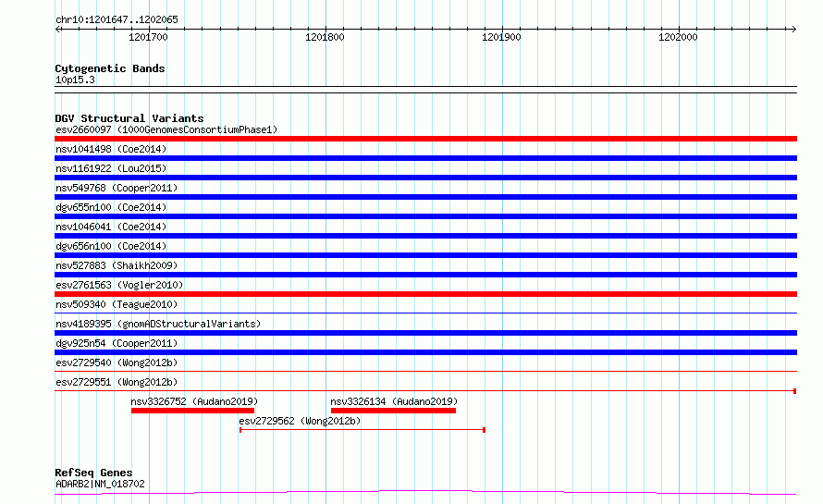Open variant esv2729562 (Wong2012b) label

[x=300, y=421]
